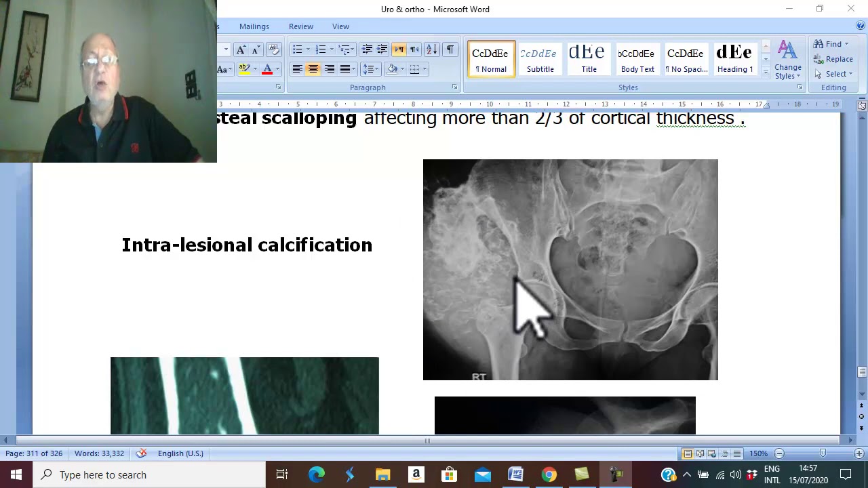The width and height of the screenshot is (868, 488).
Task: Open Change Case dropdown
Action: [224, 69]
